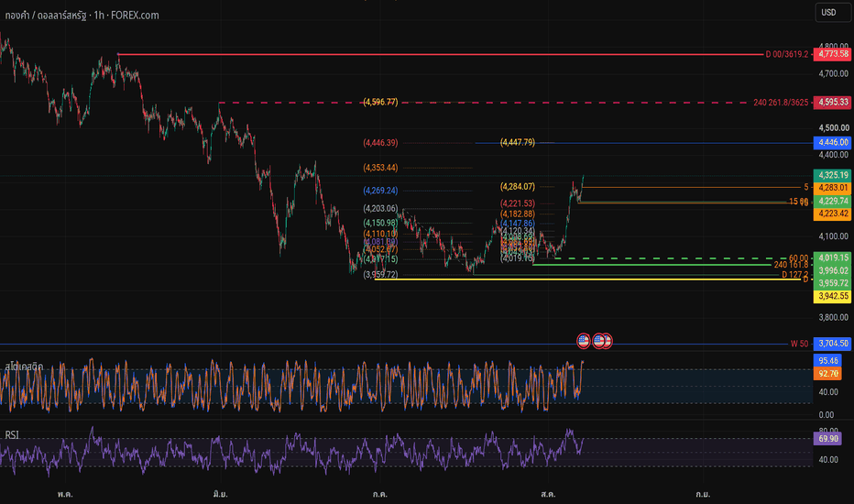Click the first US flag economic event icon
The image size is (854, 504).
coord(584,341)
